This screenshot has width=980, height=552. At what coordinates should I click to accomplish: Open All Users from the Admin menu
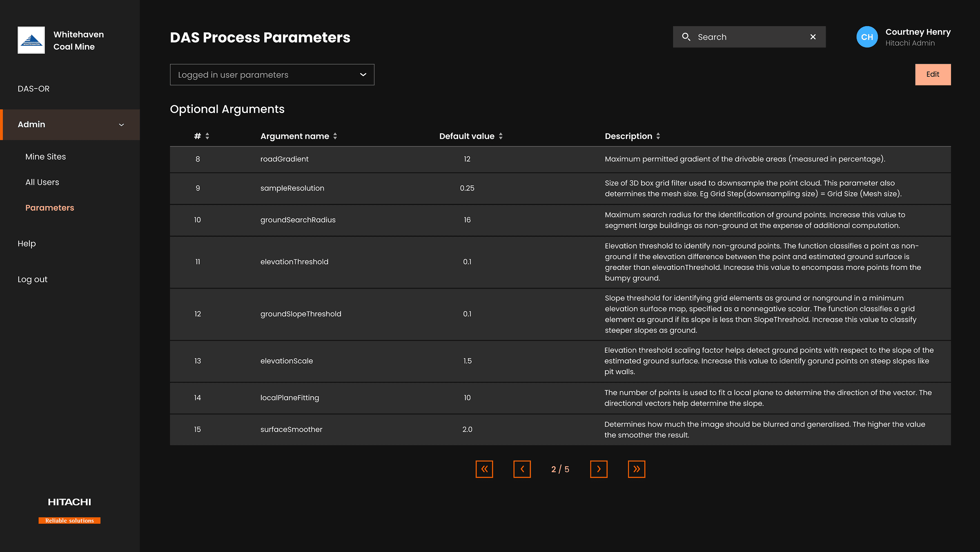tap(42, 182)
